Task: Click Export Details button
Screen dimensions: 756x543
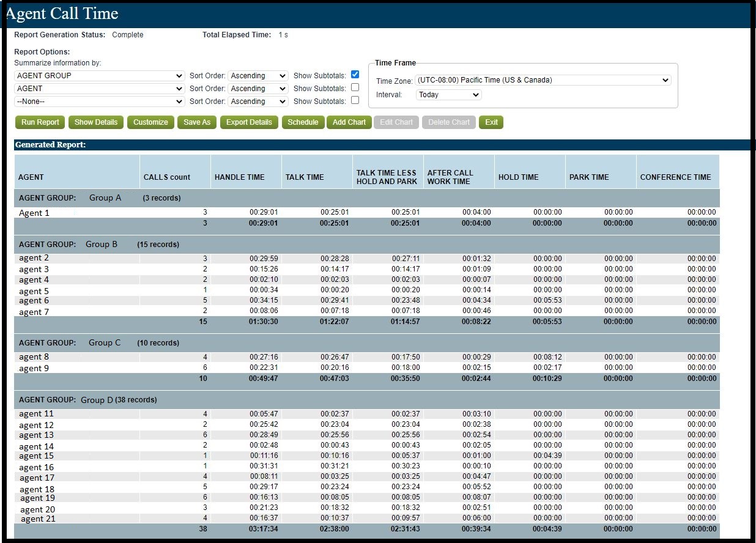Action: click(x=249, y=122)
